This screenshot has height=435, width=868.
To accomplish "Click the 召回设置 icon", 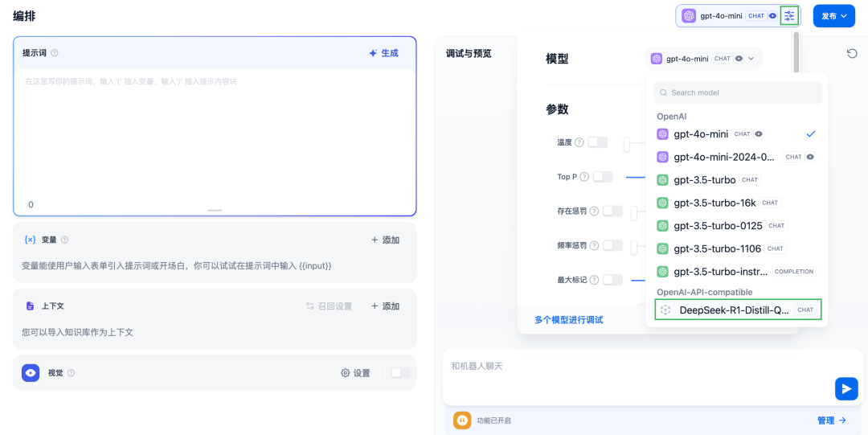I will pos(310,306).
